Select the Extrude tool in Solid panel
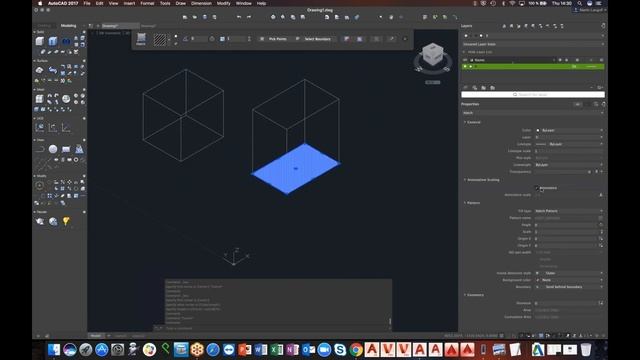Screen dimensions: 640x360 53,41
